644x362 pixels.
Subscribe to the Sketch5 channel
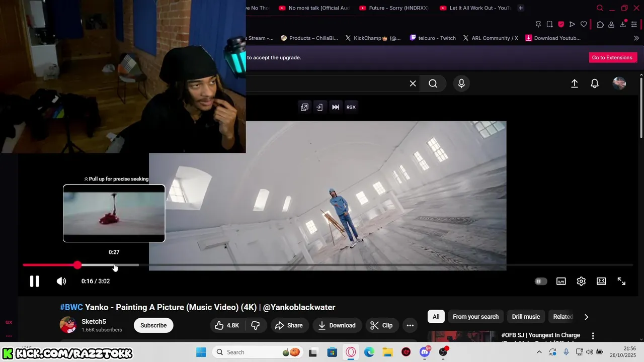153,325
